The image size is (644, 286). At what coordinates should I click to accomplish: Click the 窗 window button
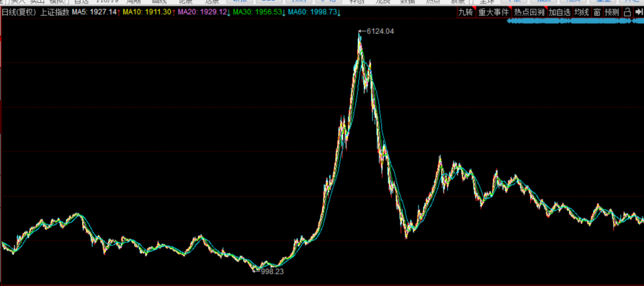click(597, 13)
